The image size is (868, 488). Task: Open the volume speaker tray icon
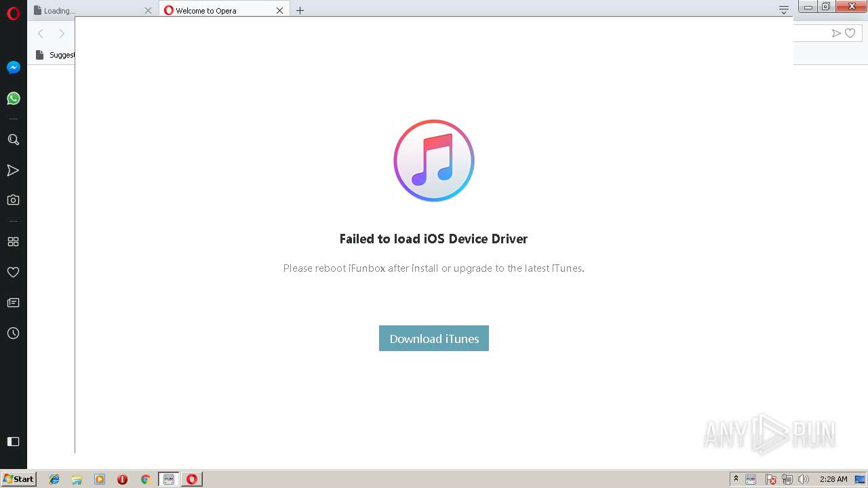point(804,479)
